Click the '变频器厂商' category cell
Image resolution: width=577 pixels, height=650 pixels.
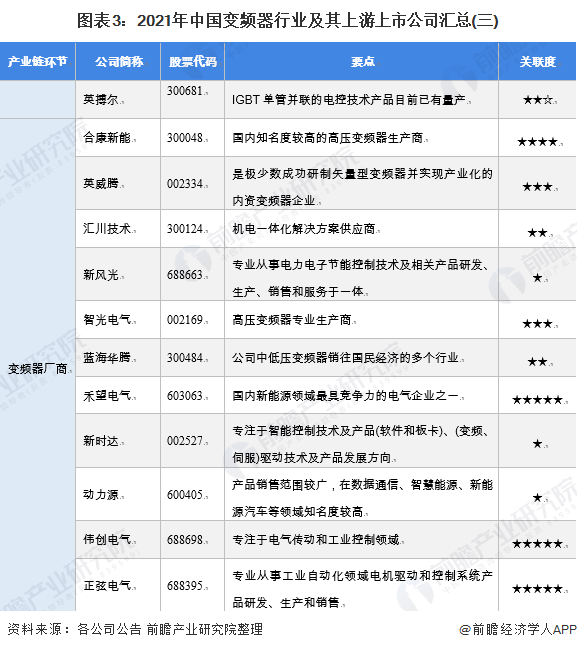tap(38, 369)
